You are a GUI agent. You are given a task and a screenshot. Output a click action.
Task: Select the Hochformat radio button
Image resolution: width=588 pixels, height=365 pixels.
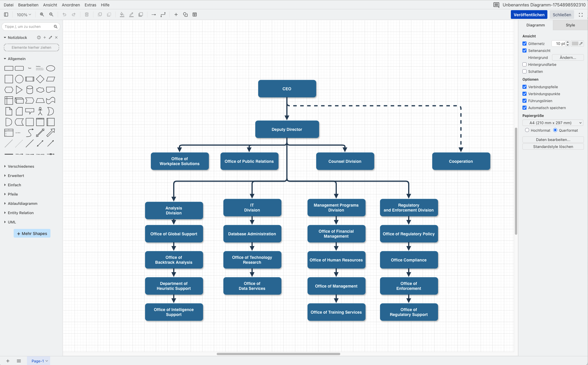(527, 130)
